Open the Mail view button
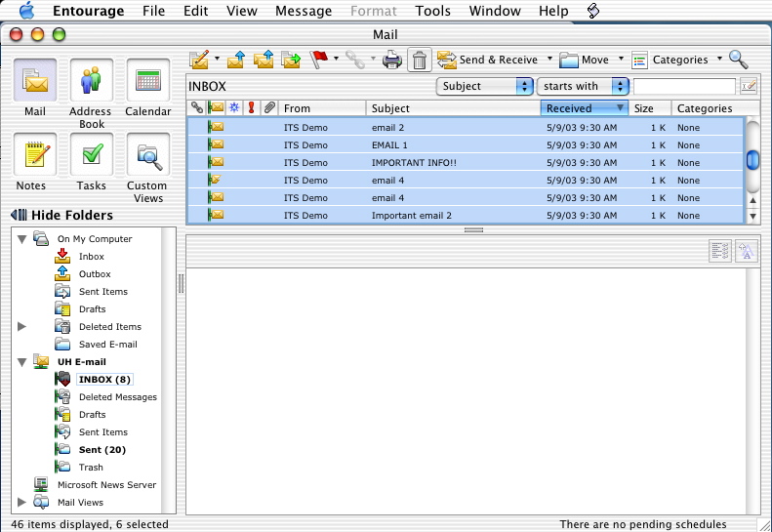The height and width of the screenshot is (532, 772). click(x=35, y=80)
